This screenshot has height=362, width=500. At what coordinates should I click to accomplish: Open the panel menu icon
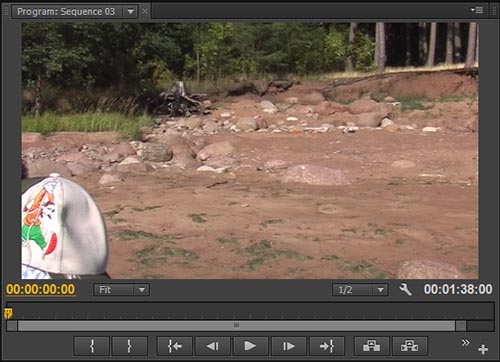(x=477, y=10)
